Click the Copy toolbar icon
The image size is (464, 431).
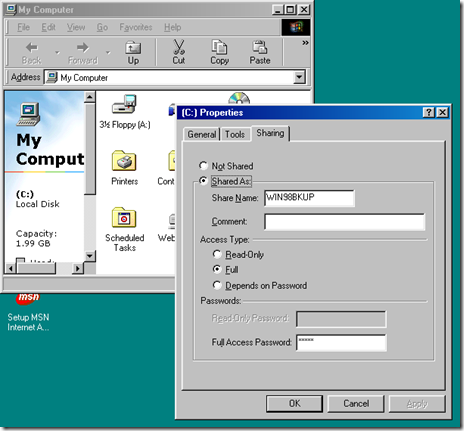219,47
